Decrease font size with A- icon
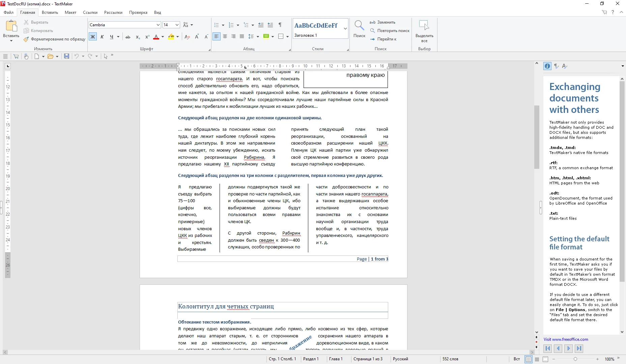The height and width of the screenshot is (364, 626). click(x=206, y=37)
